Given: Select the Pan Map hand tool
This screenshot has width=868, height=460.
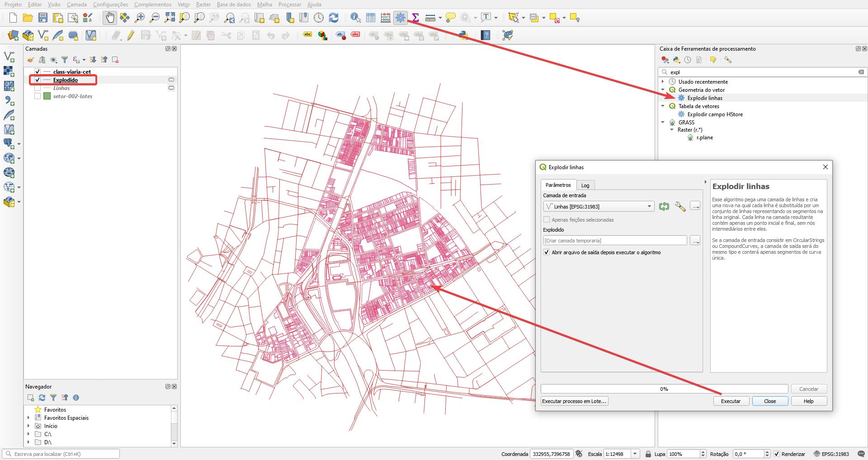Looking at the screenshot, I should (109, 18).
